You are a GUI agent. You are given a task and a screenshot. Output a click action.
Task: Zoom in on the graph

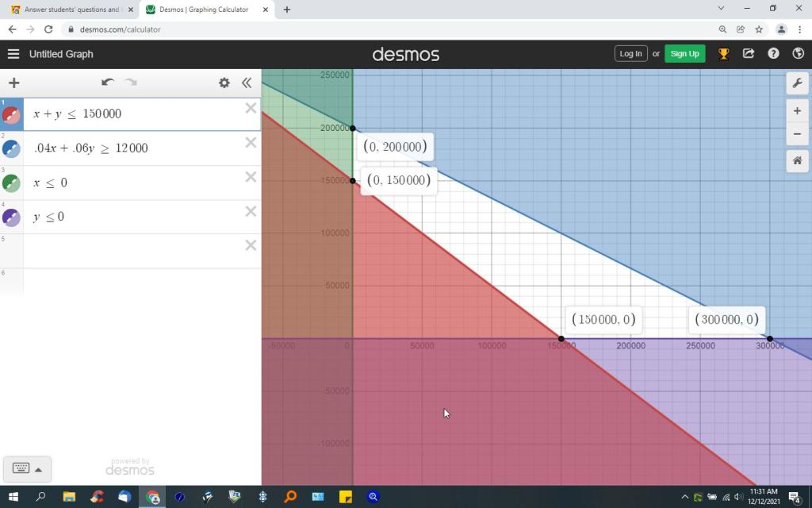coord(798,111)
